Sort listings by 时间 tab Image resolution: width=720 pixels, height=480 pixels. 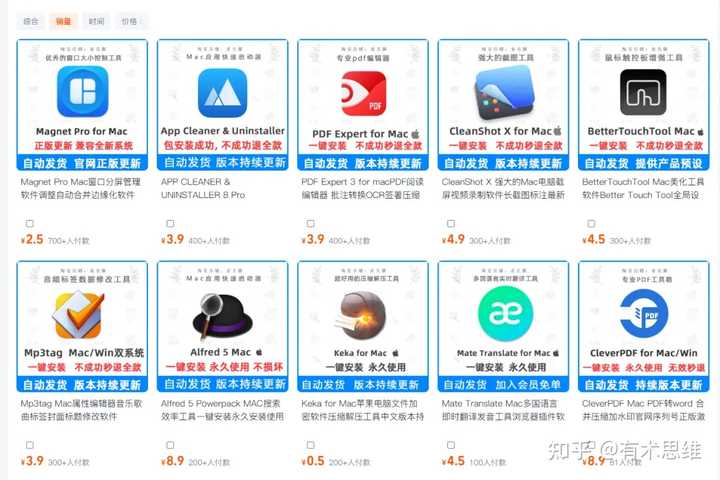click(96, 21)
